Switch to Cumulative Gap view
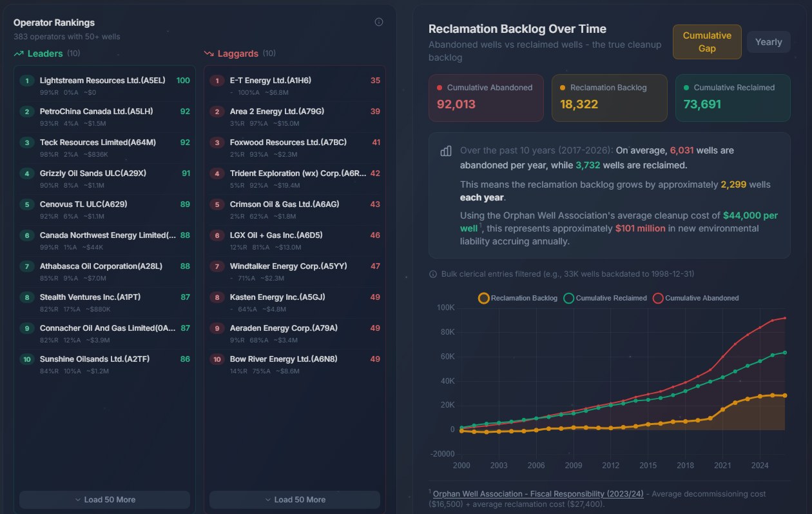The image size is (812, 514). [x=707, y=42]
